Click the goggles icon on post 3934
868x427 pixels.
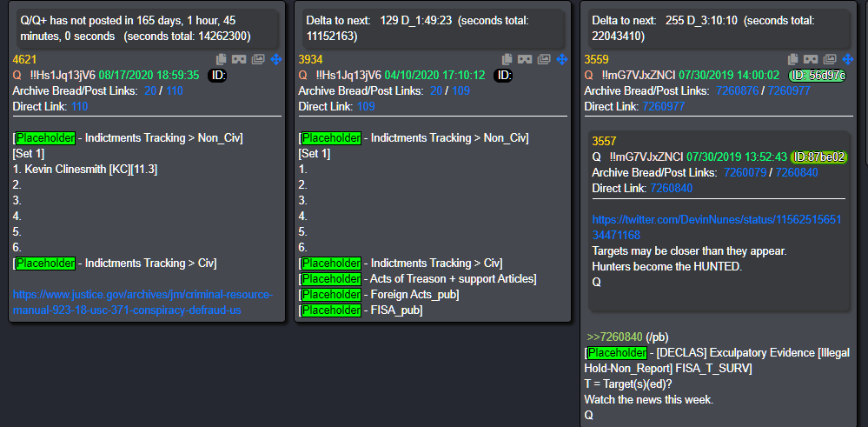524,59
